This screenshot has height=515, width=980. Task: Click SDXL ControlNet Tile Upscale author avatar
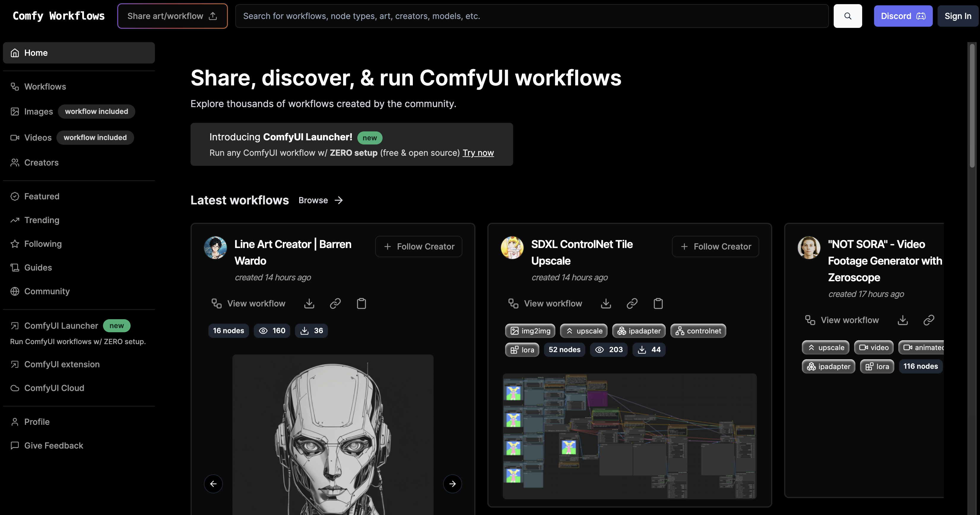tap(512, 248)
